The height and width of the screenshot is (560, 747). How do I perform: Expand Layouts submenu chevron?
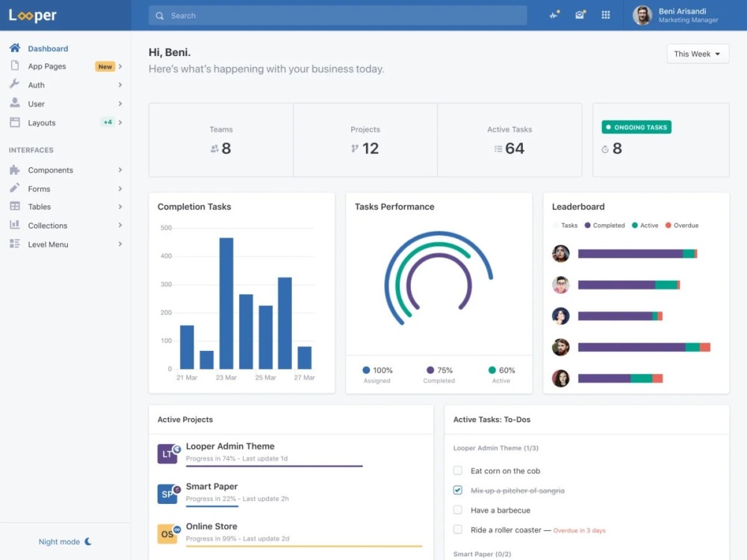pos(120,122)
